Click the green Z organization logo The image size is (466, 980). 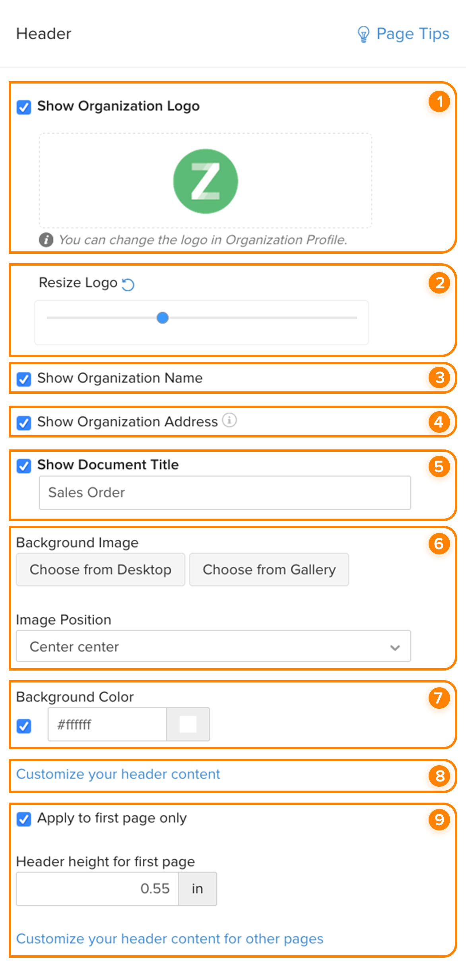[x=206, y=181]
